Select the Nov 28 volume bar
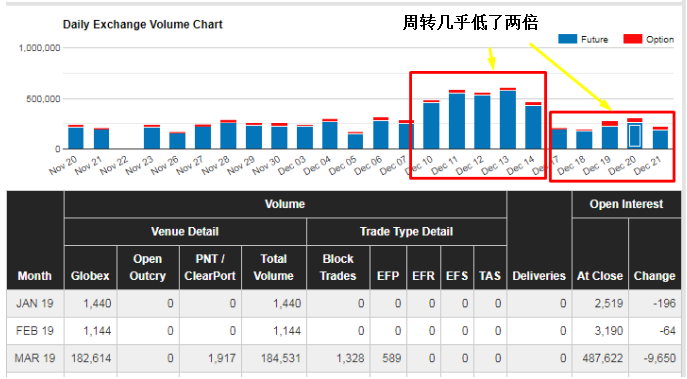The width and height of the screenshot is (687, 379). (228, 135)
